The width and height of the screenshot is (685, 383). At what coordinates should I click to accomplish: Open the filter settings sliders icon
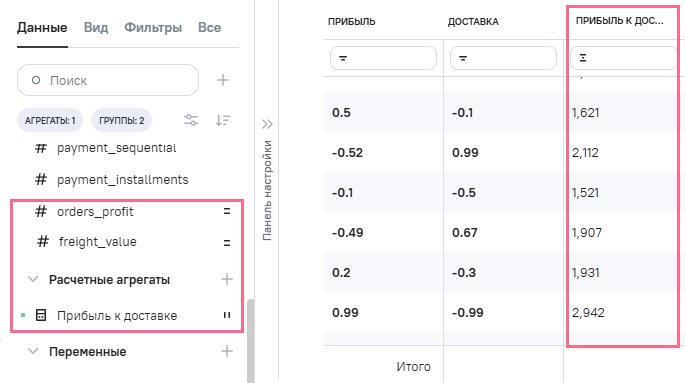191,120
